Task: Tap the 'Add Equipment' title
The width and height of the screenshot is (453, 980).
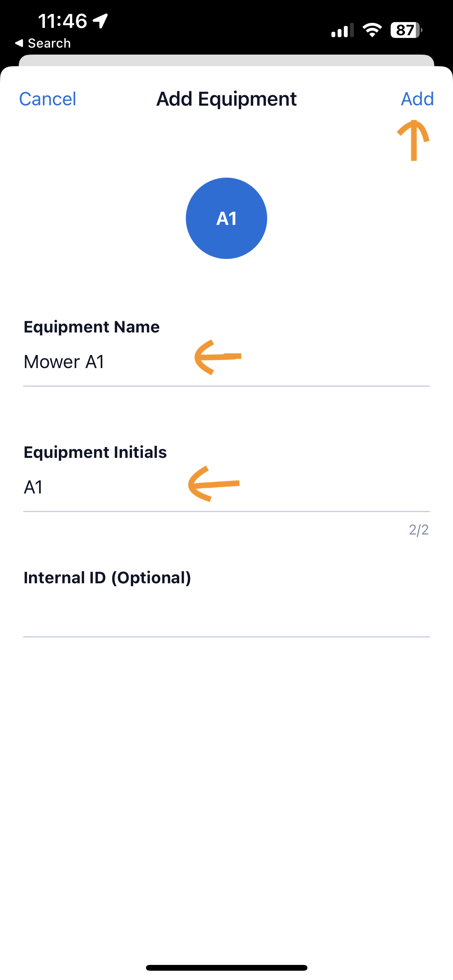Action: coord(226,99)
